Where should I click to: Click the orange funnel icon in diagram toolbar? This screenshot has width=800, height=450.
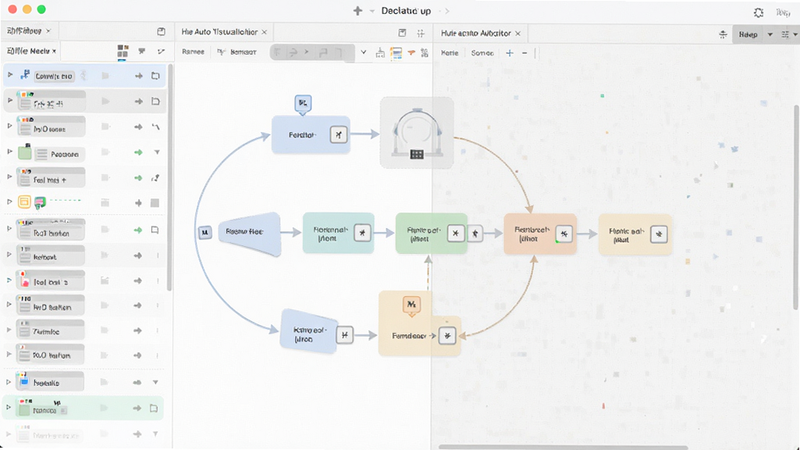(411, 53)
